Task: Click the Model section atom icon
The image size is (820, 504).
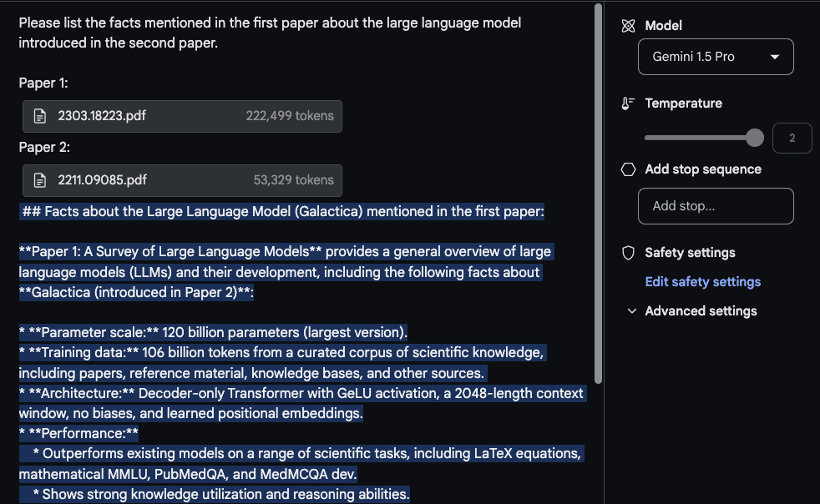Action: (627, 25)
